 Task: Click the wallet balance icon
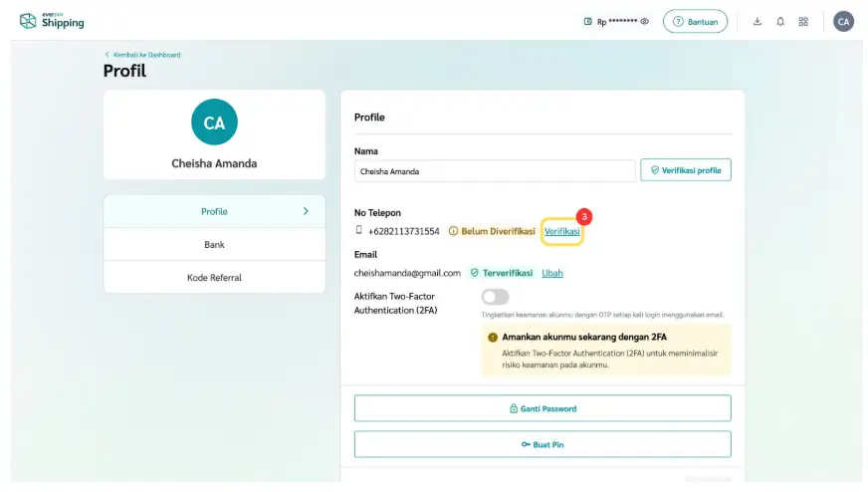[x=587, y=22]
